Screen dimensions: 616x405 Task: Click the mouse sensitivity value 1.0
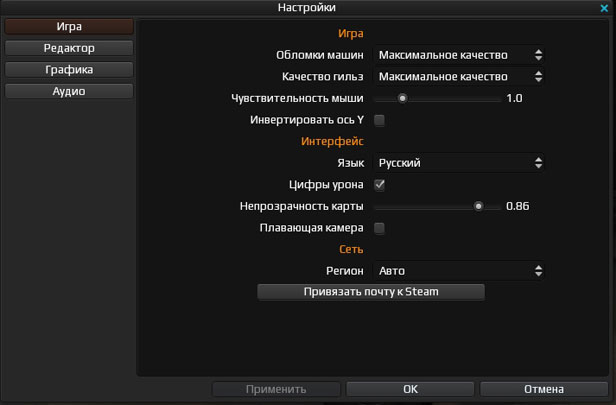pyautogui.click(x=514, y=98)
